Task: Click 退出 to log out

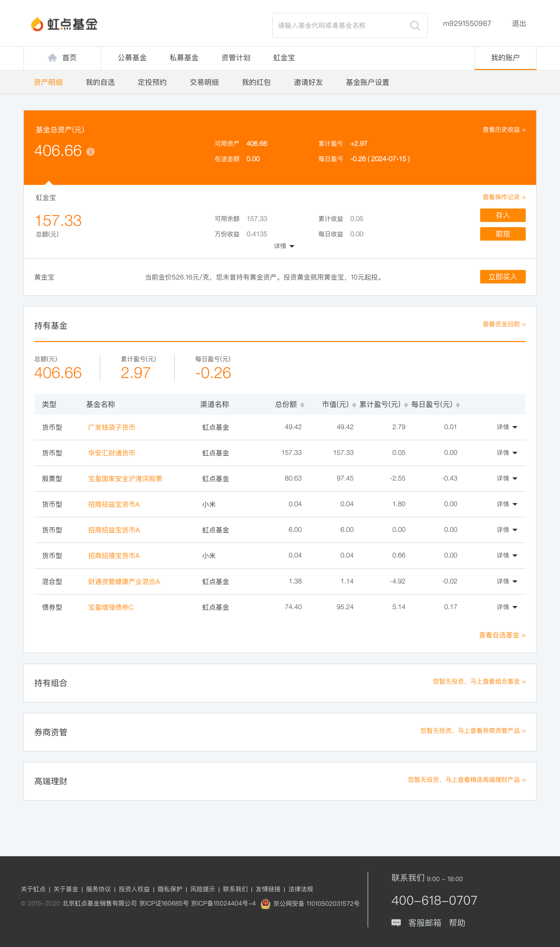Action: click(519, 23)
